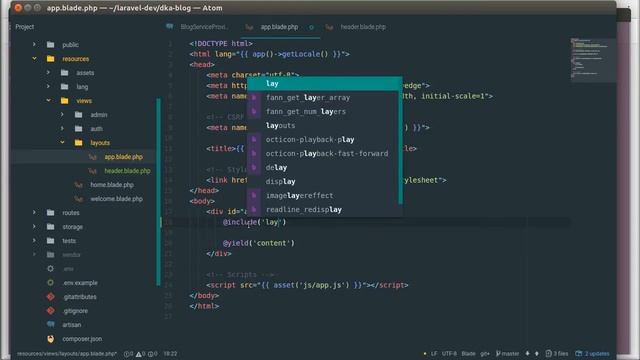
Task: Click the .gitignore git icon
Action: pyautogui.click(x=51, y=311)
